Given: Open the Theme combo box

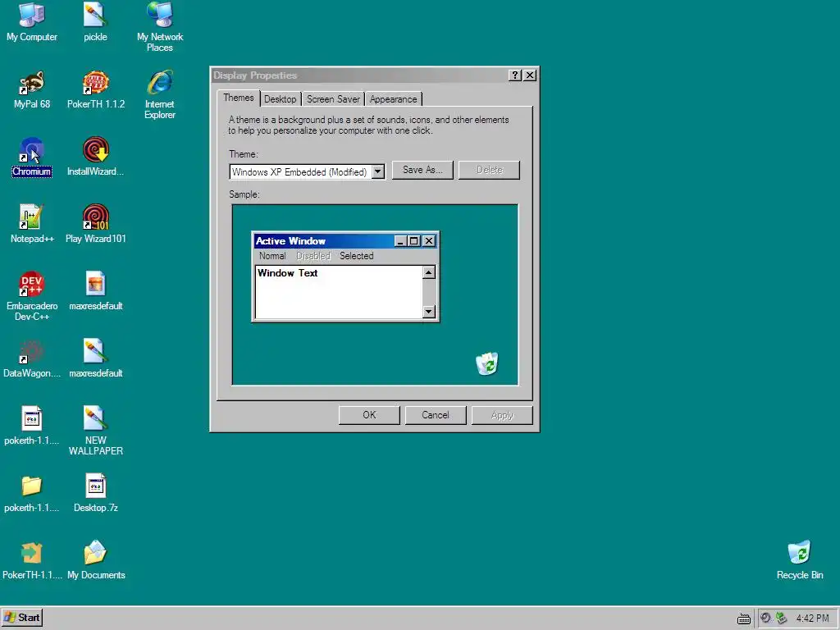Looking at the screenshot, I should click(307, 172).
